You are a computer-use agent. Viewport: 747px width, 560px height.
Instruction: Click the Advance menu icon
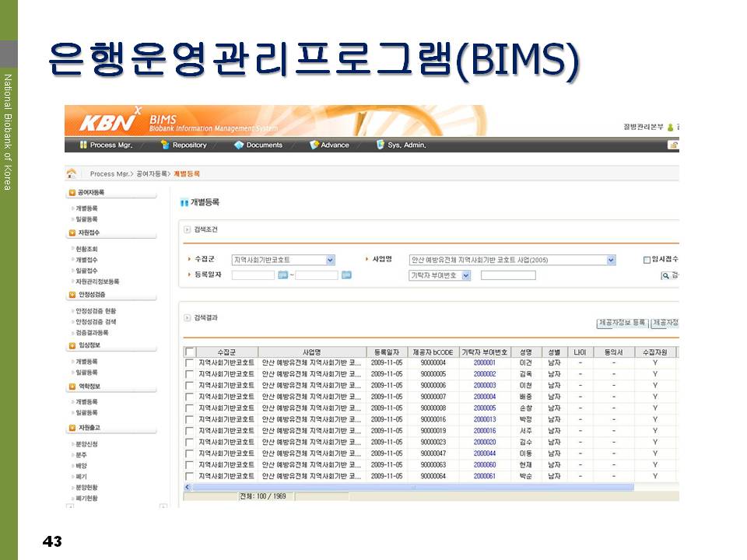tap(314, 145)
